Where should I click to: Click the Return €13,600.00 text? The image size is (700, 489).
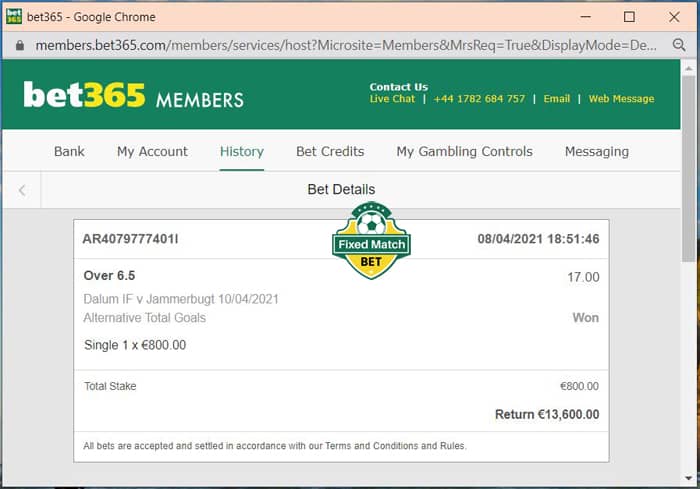tap(547, 414)
